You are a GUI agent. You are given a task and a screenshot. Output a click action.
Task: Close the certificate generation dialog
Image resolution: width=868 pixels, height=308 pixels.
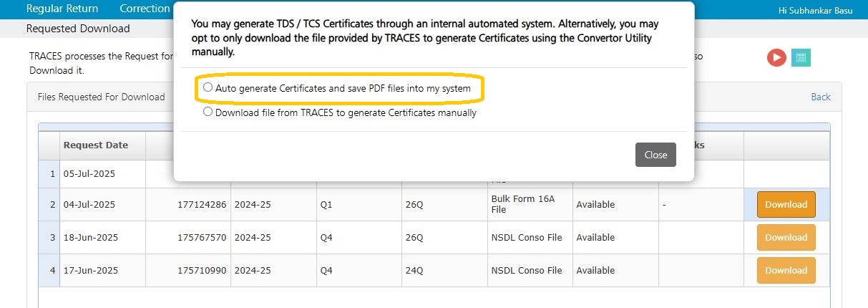(655, 155)
